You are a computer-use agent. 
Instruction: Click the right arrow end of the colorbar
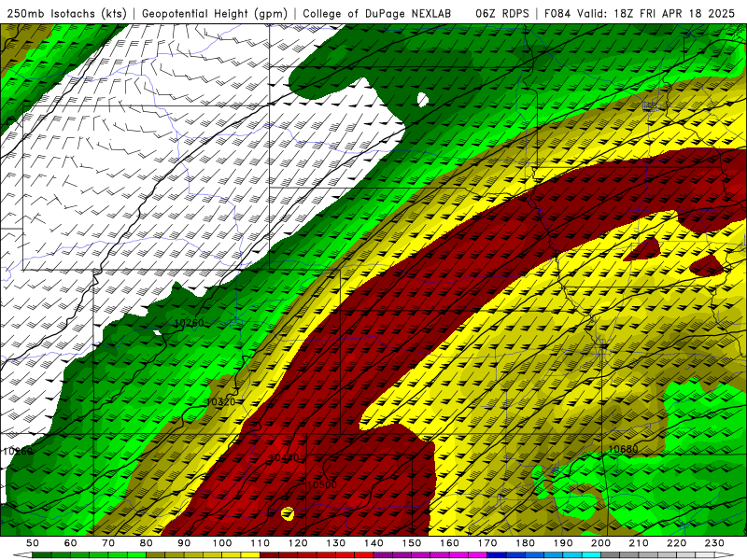[x=725, y=555]
